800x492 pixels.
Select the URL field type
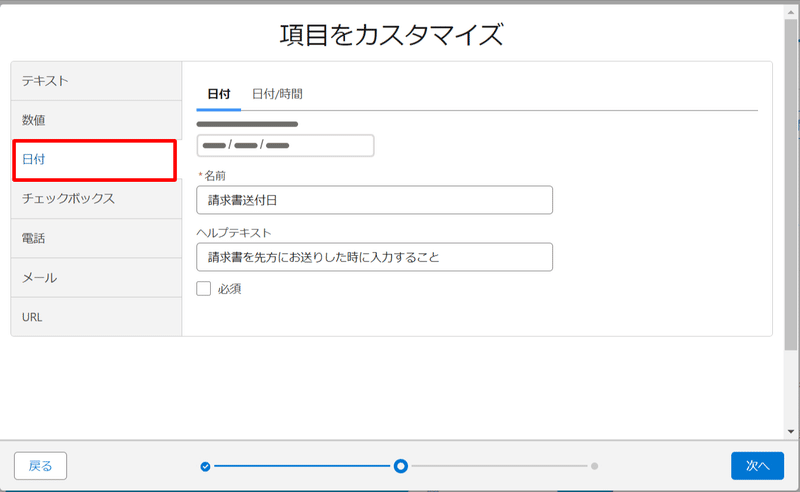coord(96,317)
